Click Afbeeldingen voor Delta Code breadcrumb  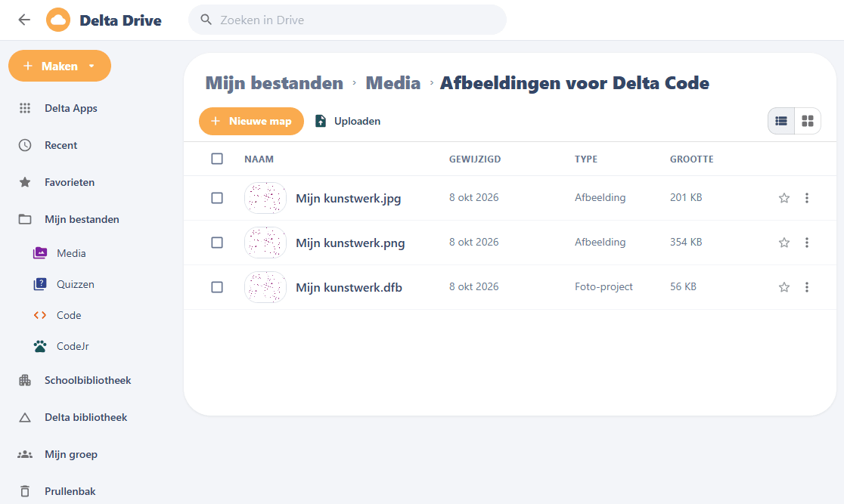coord(574,83)
